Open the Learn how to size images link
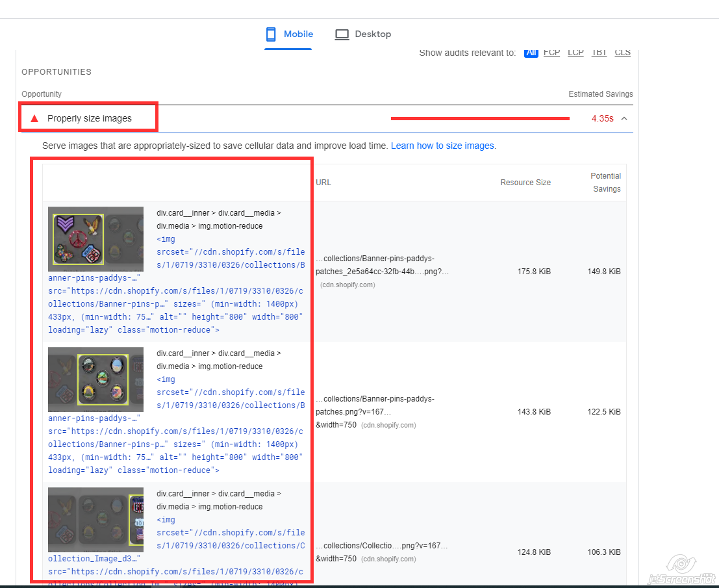Viewport: 719px width, 588px height. (x=442, y=146)
